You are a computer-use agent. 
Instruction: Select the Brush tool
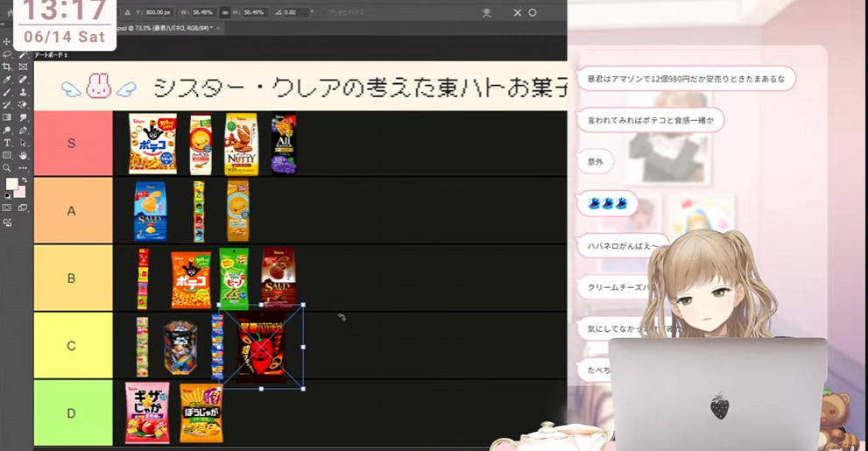click(7, 93)
